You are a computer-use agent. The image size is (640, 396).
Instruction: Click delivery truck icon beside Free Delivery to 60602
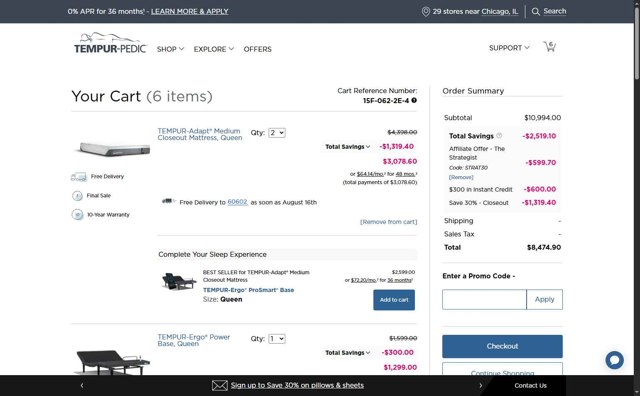point(169,201)
